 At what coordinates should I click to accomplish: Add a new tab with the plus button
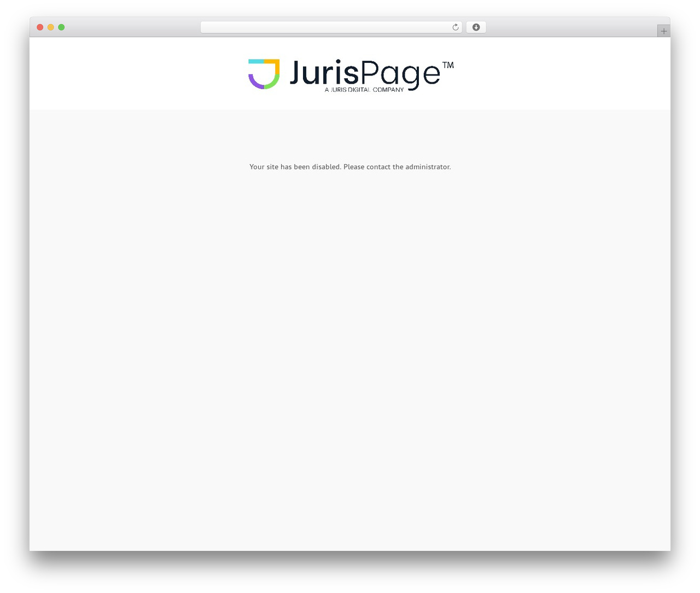click(663, 31)
